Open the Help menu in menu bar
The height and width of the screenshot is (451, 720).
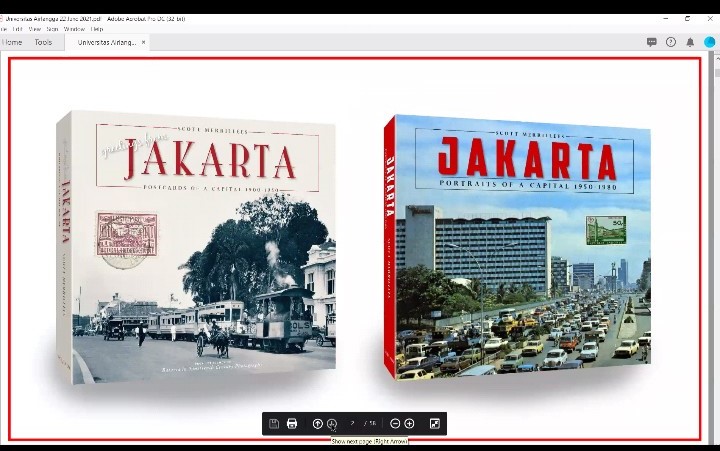pos(97,29)
